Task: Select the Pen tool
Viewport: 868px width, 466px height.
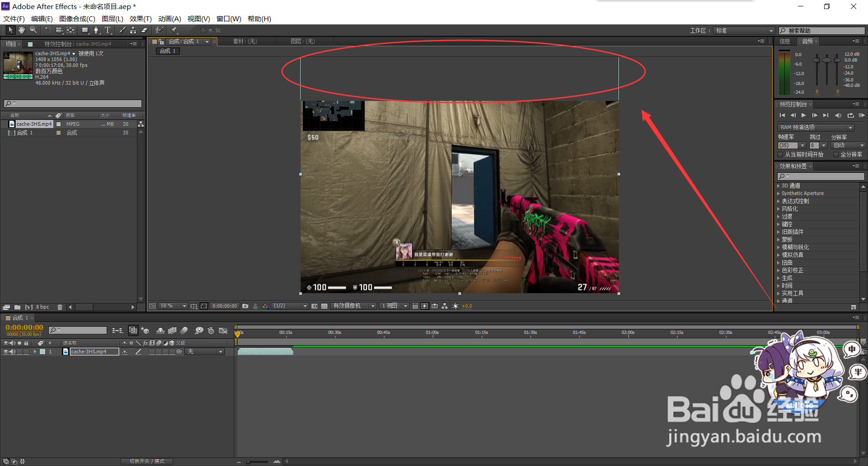Action: point(96,30)
